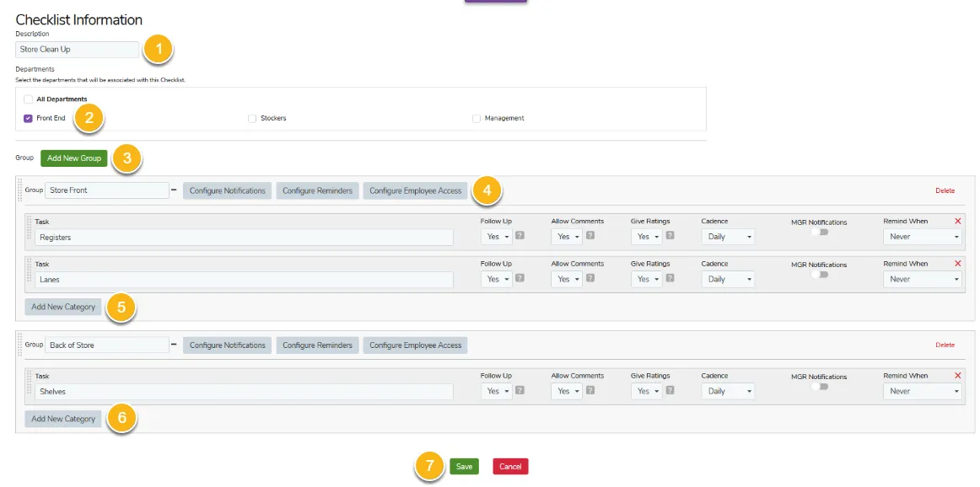Click the drag handle of Shelves task
Viewport: 980px width, 487px height.
pyautogui.click(x=30, y=383)
